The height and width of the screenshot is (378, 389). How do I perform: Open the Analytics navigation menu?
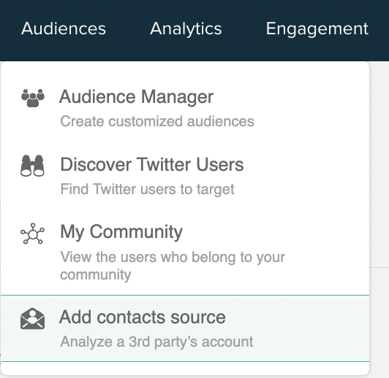pos(186,29)
